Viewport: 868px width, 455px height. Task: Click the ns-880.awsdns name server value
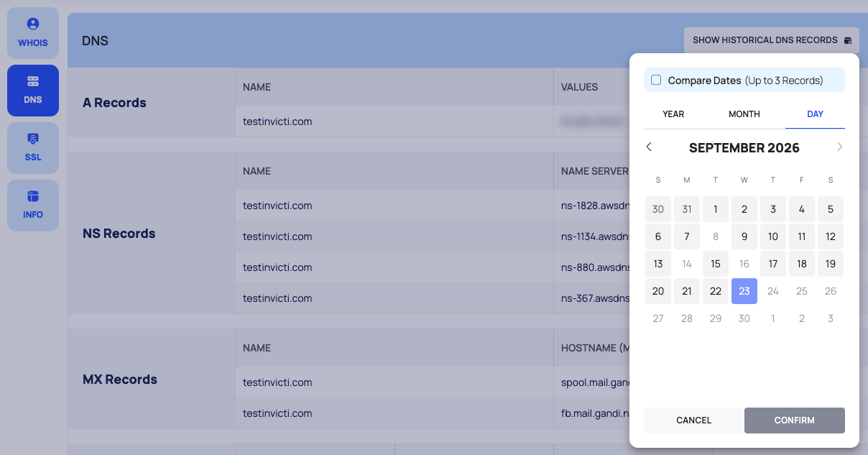[595, 267]
